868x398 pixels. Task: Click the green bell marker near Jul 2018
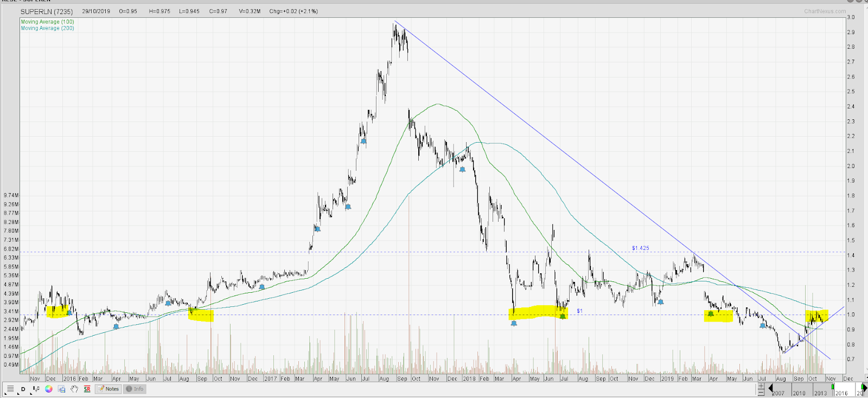(563, 316)
